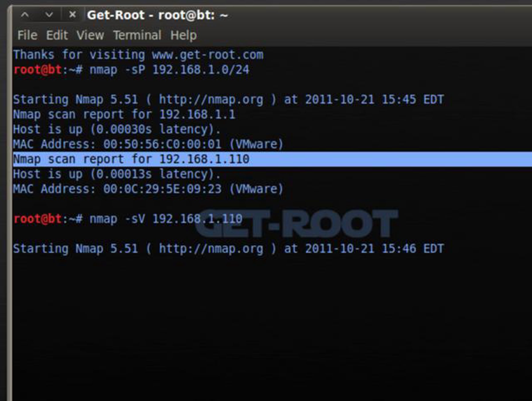The width and height of the screenshot is (532, 401).
Task: Click the command 'nmap -sP 192.168.1.0/24'
Action: pyautogui.click(x=169, y=70)
